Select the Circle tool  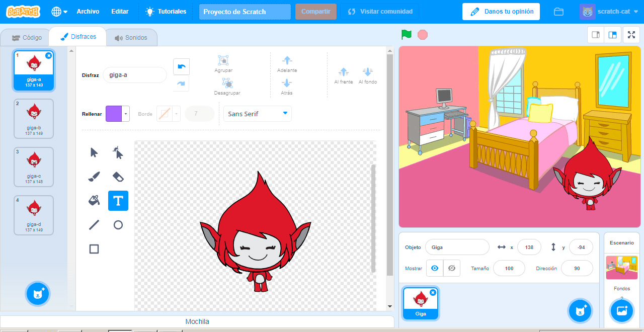[118, 225]
